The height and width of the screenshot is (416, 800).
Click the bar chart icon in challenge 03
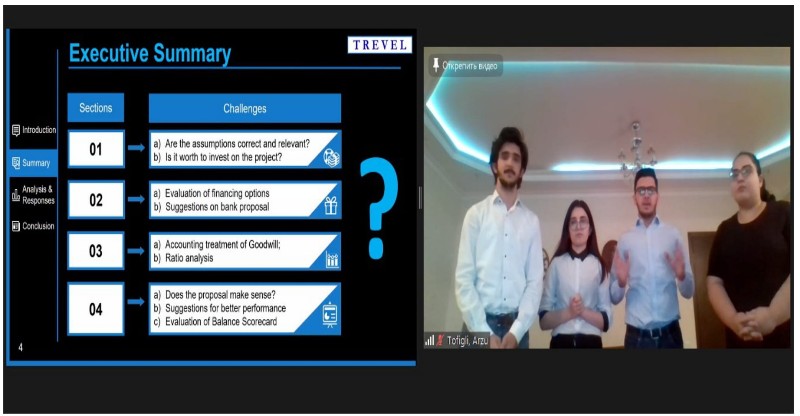coord(332,260)
